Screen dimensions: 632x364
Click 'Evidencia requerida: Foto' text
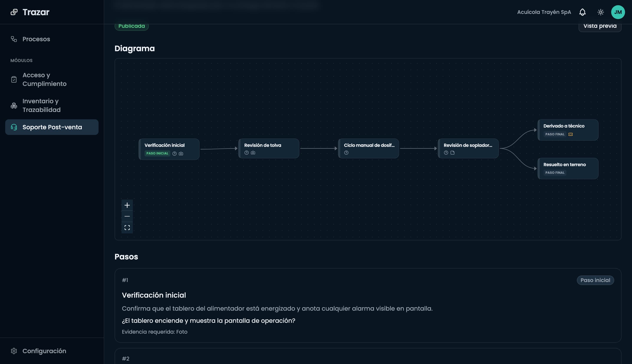[x=155, y=332]
